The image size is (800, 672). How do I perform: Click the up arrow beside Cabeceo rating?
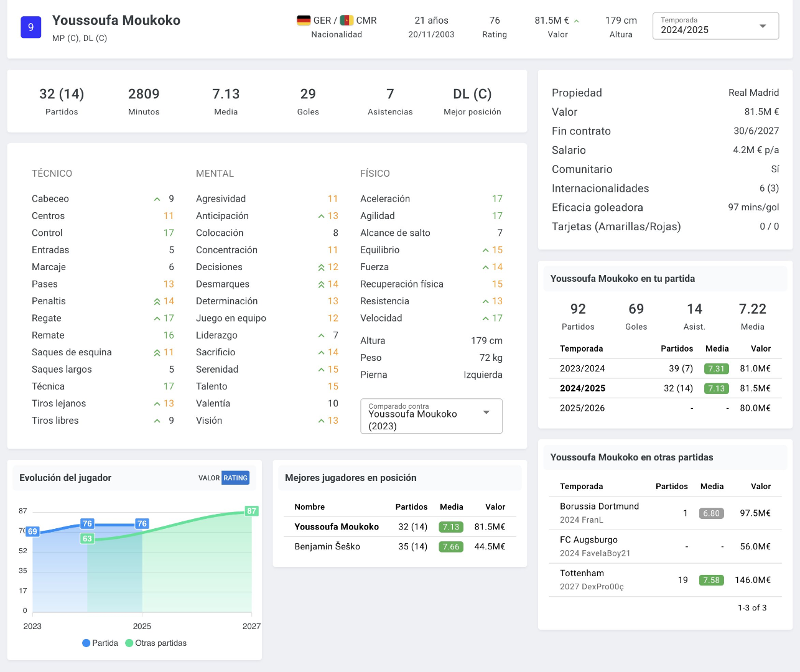[x=157, y=199]
